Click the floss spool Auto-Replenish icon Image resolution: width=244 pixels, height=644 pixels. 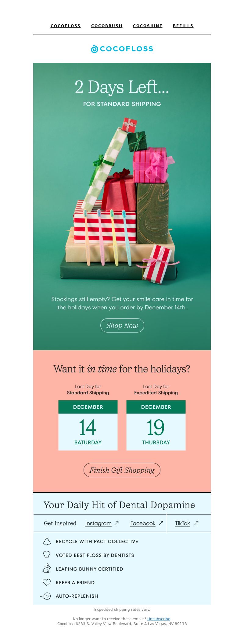[46, 596]
